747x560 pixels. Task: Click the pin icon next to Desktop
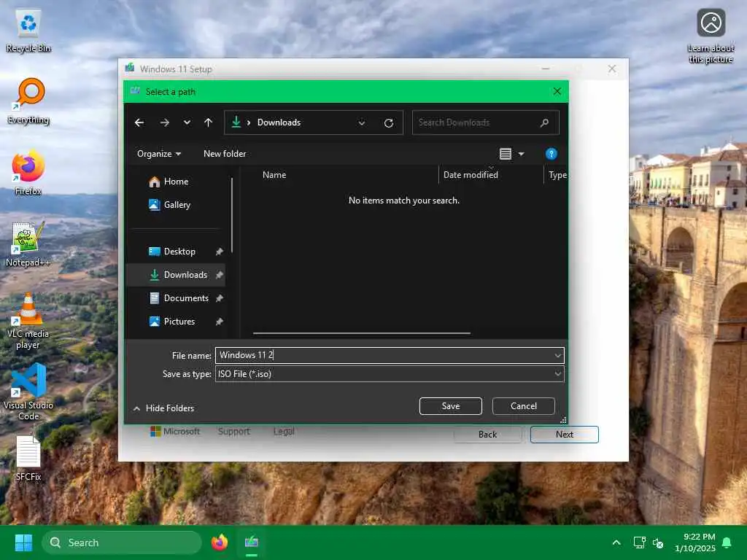[219, 252]
